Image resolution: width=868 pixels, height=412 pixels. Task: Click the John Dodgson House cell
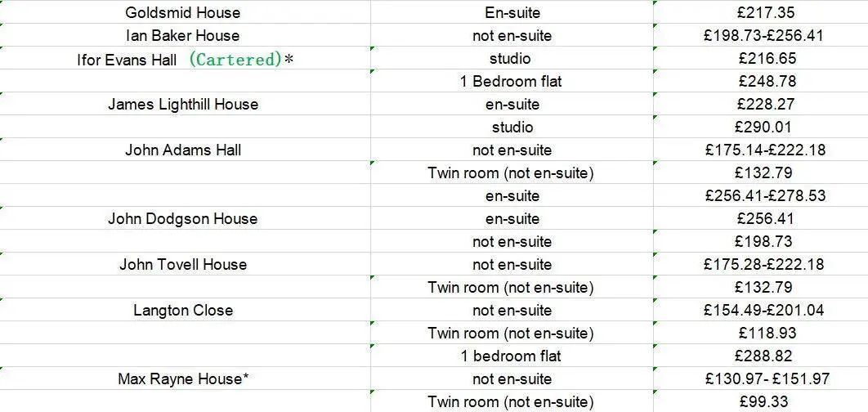[183, 218]
